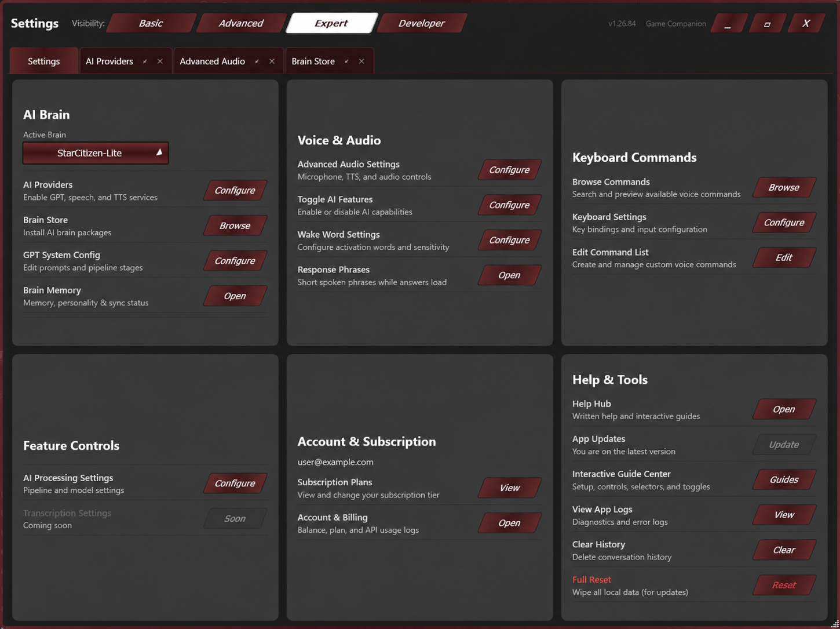
Task: Maximize the Game Companion window
Action: (x=767, y=23)
